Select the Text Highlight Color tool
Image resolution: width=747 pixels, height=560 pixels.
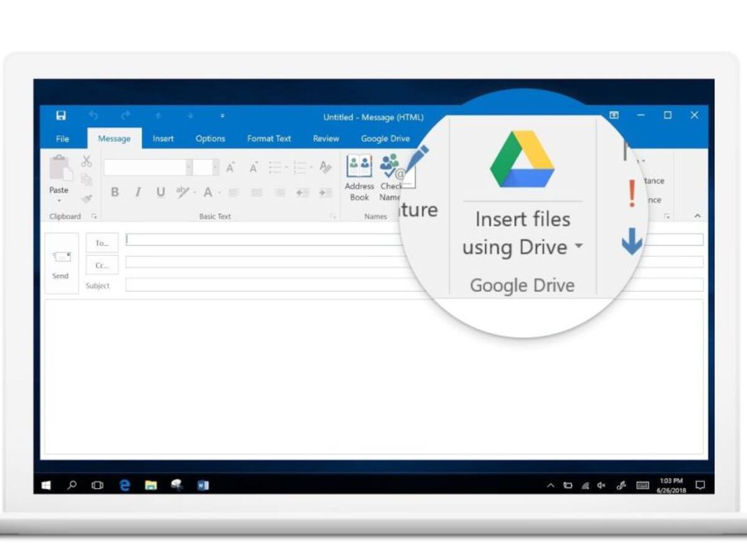(x=182, y=192)
